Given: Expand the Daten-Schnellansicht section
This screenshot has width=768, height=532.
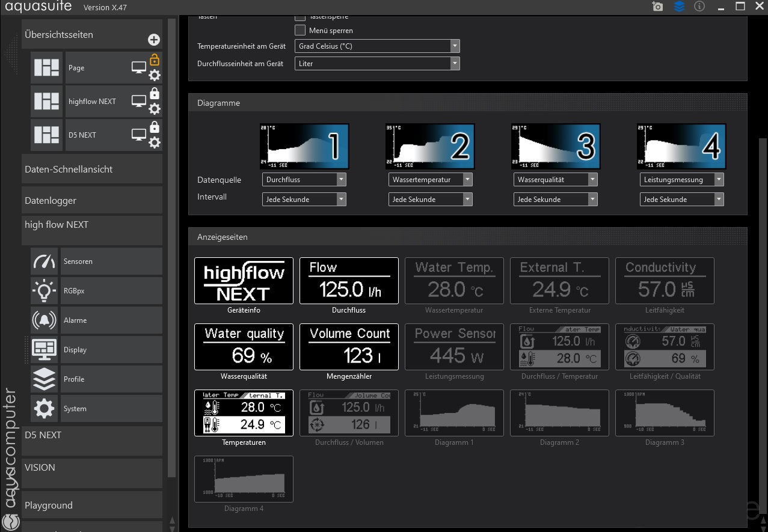Looking at the screenshot, I should coord(92,170).
